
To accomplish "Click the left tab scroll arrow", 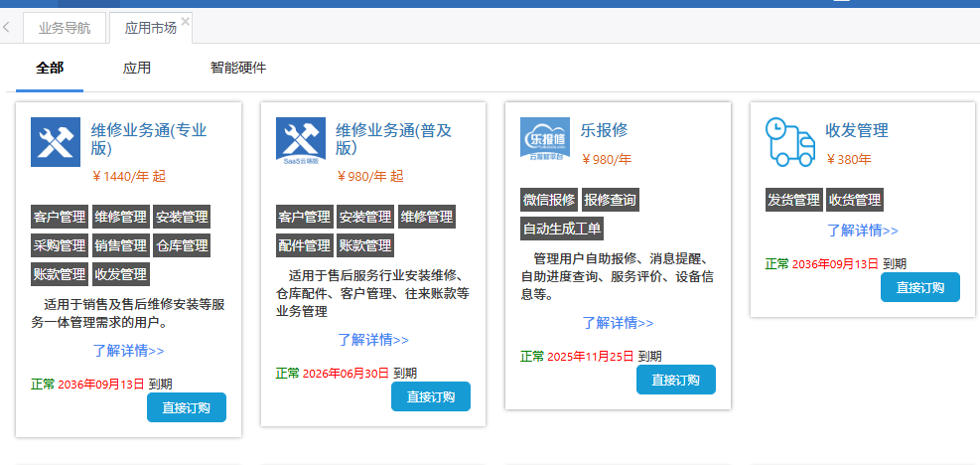I will tap(7, 28).
